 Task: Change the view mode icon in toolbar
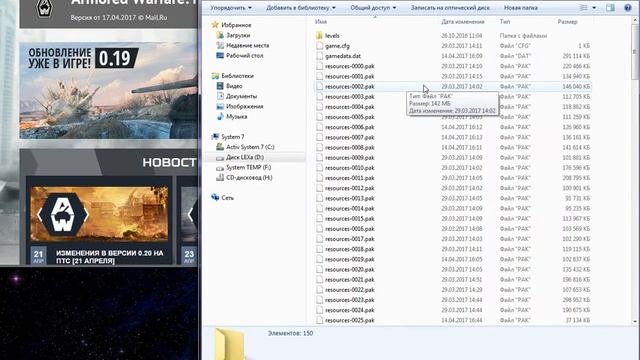pyautogui.click(x=584, y=8)
